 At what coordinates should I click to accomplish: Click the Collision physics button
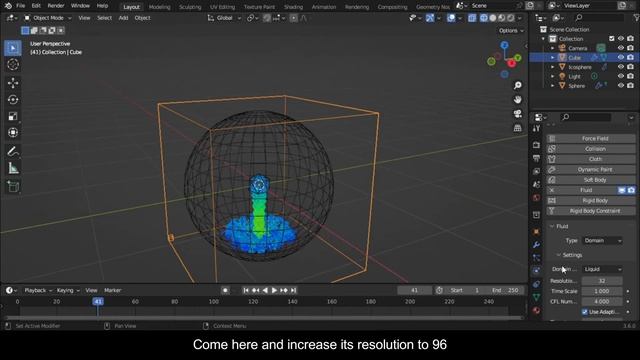pyautogui.click(x=591, y=149)
